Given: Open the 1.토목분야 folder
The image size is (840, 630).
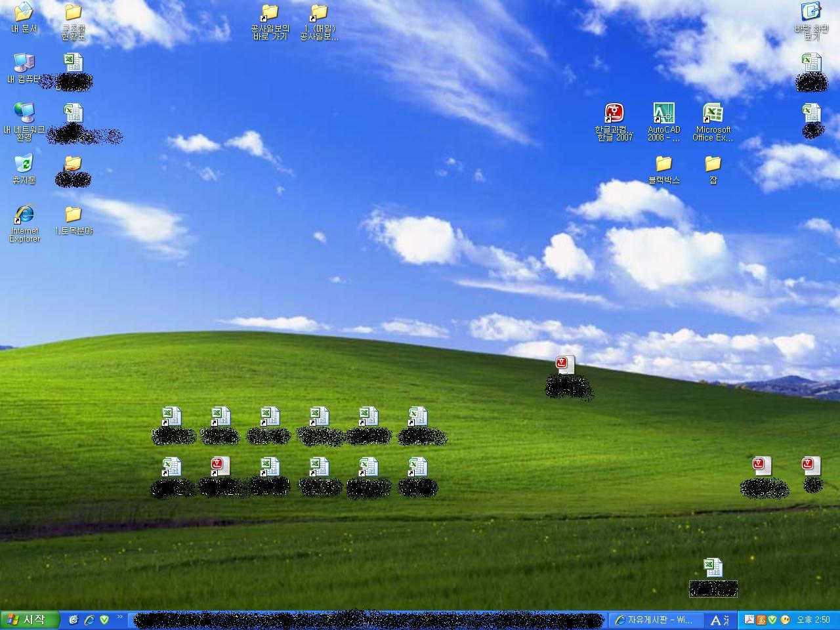Looking at the screenshot, I should coord(73,220).
